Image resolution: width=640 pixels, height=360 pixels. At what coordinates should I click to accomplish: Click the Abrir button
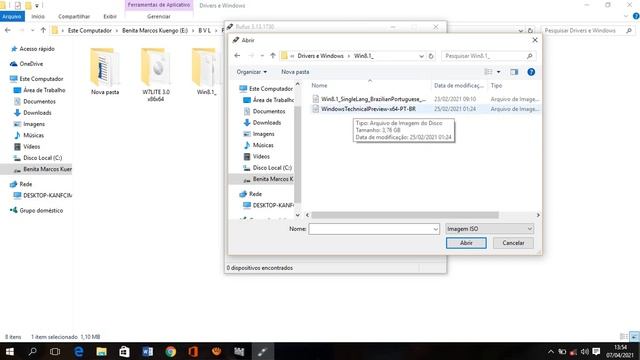(x=466, y=243)
